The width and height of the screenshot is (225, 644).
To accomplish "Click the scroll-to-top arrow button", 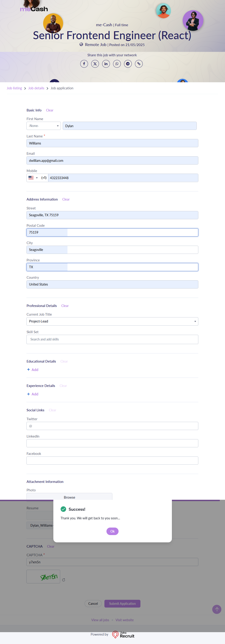I will coord(217,609).
